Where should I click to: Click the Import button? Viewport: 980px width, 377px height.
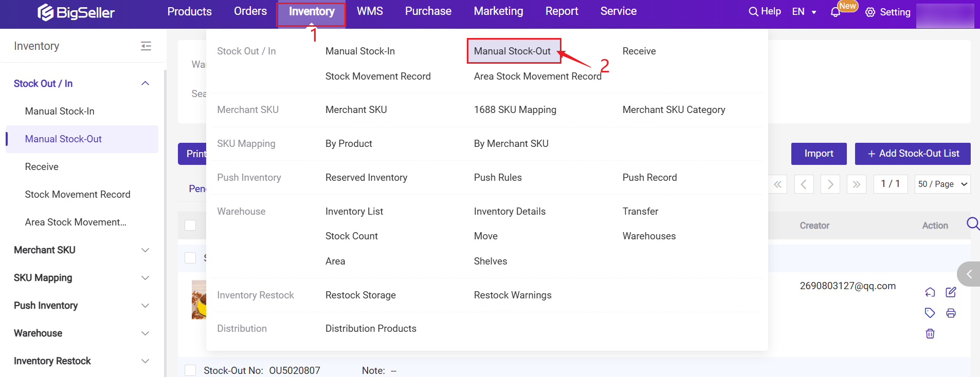(819, 154)
